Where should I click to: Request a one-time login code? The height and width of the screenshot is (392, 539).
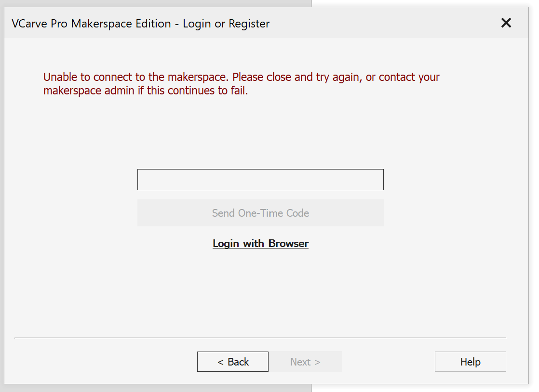tap(260, 213)
